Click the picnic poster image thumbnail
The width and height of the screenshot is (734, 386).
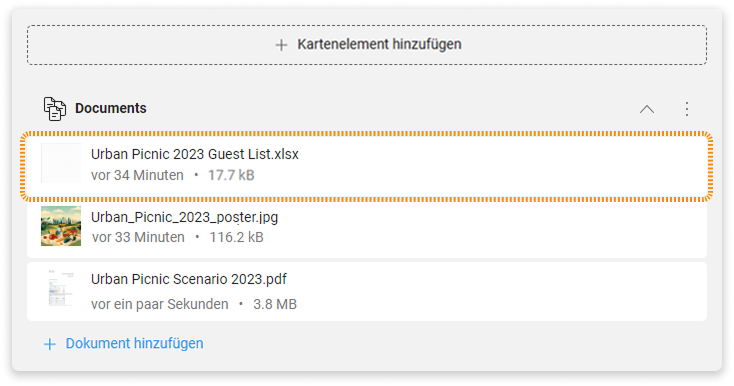[61, 226]
